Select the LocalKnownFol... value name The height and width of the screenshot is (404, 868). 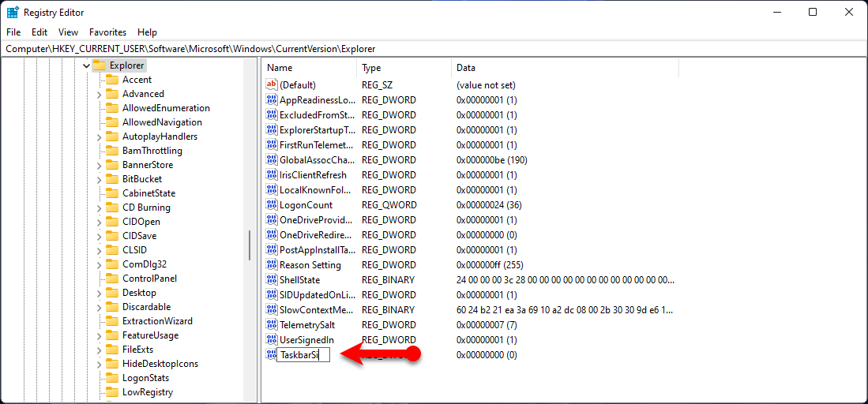(x=316, y=190)
